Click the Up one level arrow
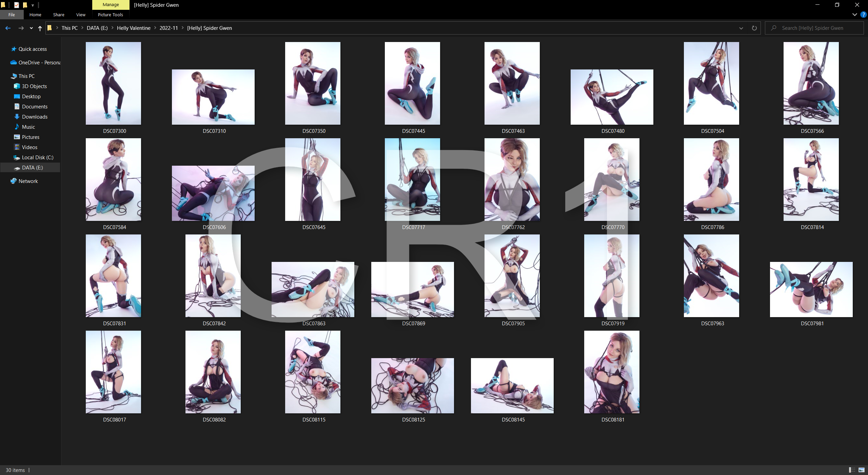This screenshot has height=475, width=868. point(40,28)
